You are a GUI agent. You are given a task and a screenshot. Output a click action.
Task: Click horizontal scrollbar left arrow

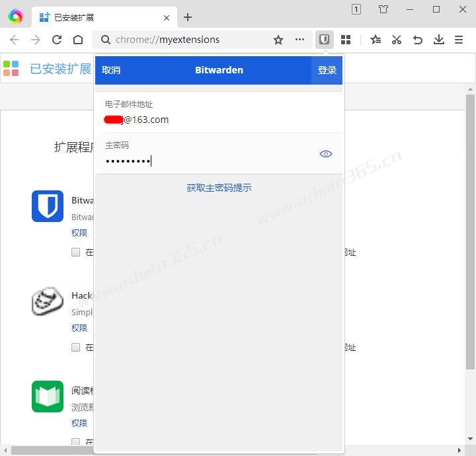(x=5, y=450)
